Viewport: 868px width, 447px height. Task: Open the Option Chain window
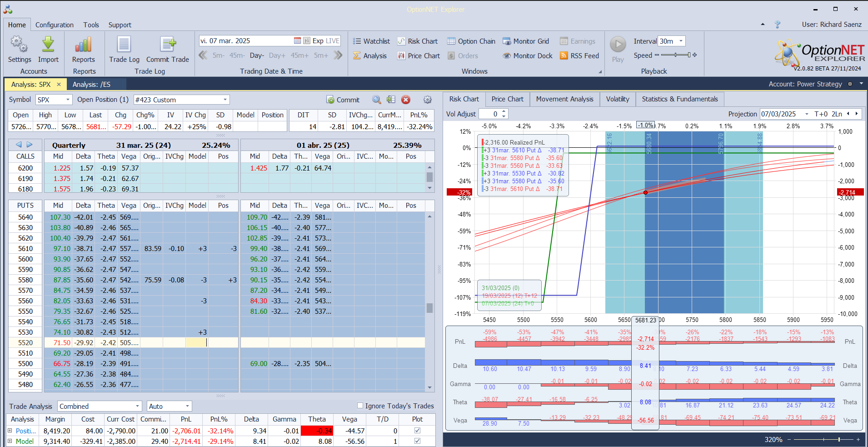471,41
